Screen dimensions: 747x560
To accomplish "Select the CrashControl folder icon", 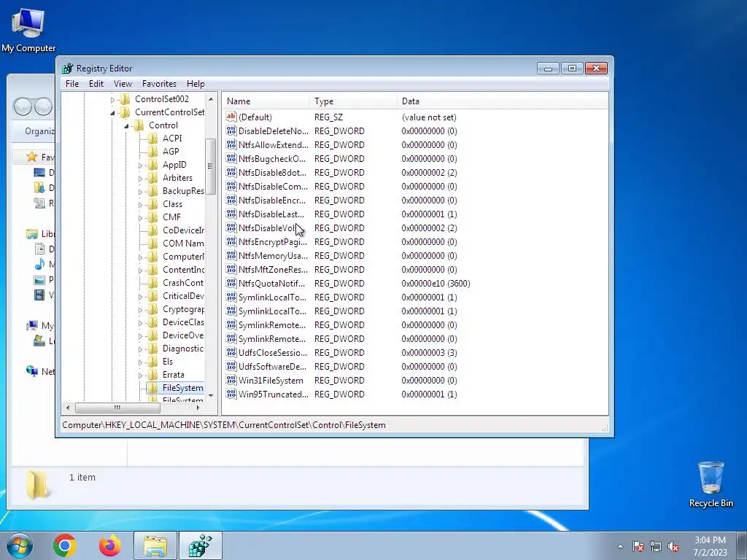I will (153, 283).
